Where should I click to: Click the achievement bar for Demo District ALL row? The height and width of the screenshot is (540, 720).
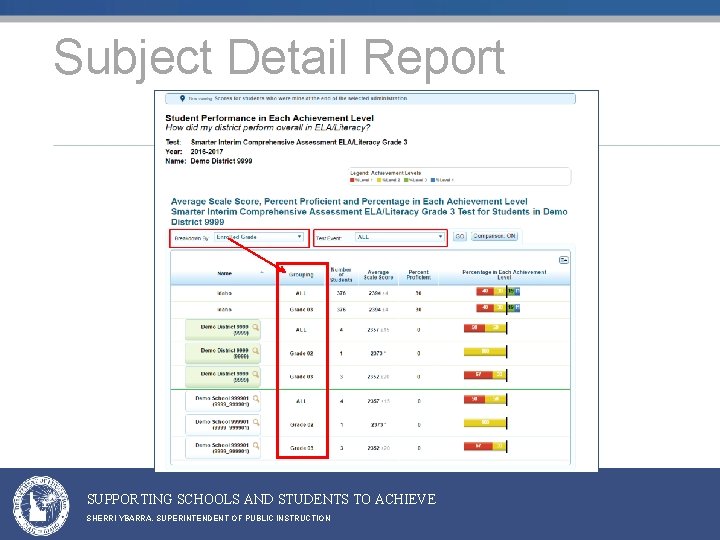click(x=485, y=327)
